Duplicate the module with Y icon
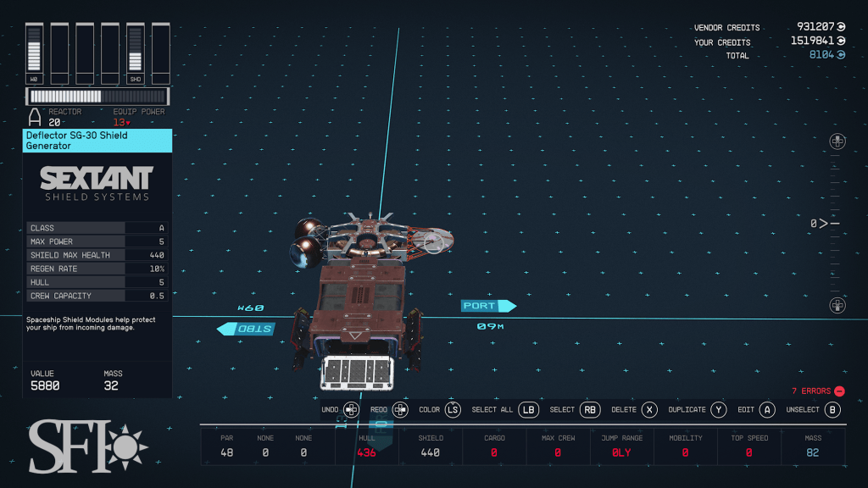This screenshot has width=868, height=488. click(x=719, y=410)
